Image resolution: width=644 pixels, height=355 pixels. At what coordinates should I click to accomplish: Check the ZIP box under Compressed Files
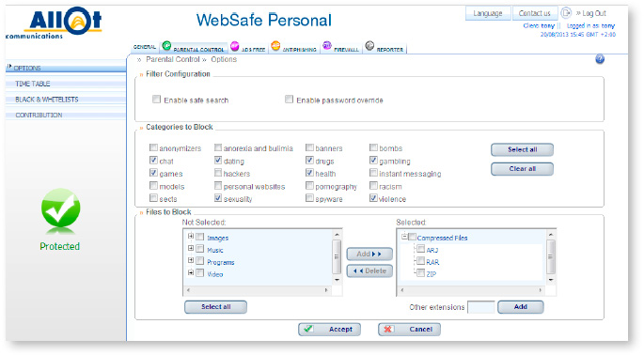pos(421,273)
